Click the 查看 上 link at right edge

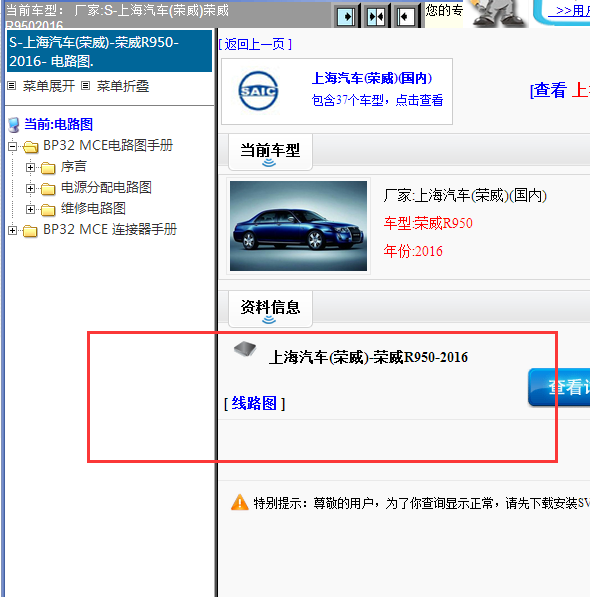(560, 91)
